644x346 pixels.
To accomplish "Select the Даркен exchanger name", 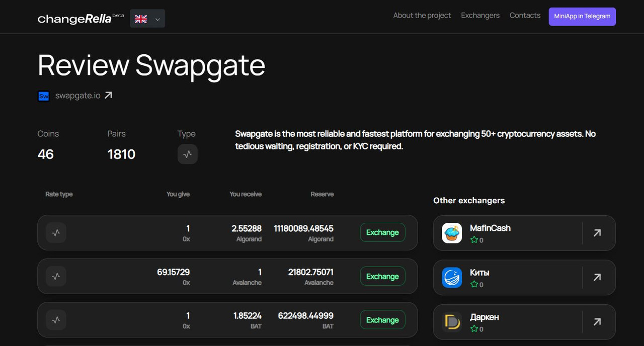I will pyautogui.click(x=485, y=317).
